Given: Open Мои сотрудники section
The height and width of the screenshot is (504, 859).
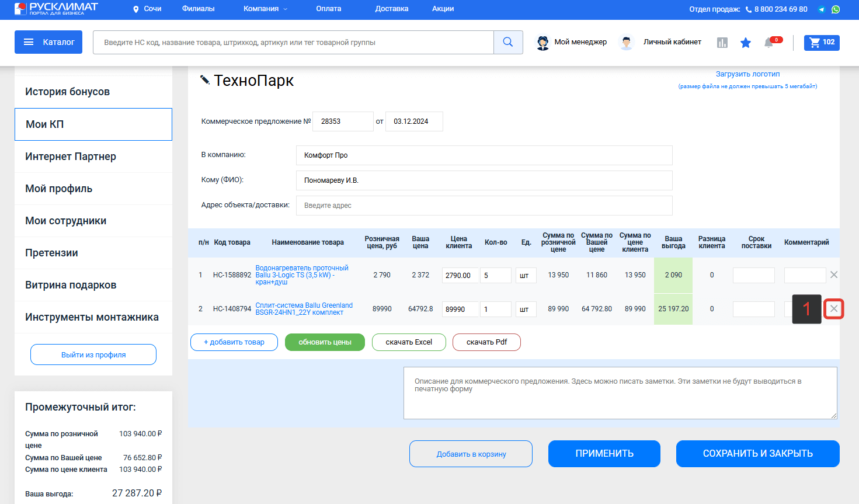Looking at the screenshot, I should pos(93,221).
